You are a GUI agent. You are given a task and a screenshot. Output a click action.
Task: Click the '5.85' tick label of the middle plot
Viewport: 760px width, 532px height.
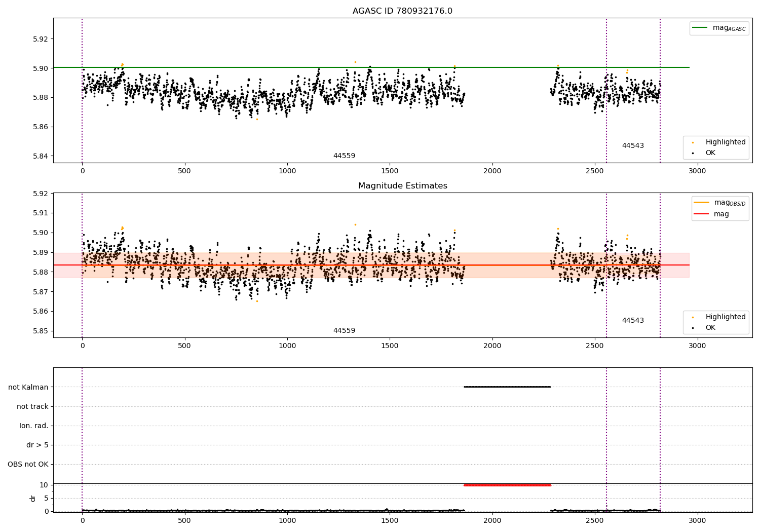[41, 331]
